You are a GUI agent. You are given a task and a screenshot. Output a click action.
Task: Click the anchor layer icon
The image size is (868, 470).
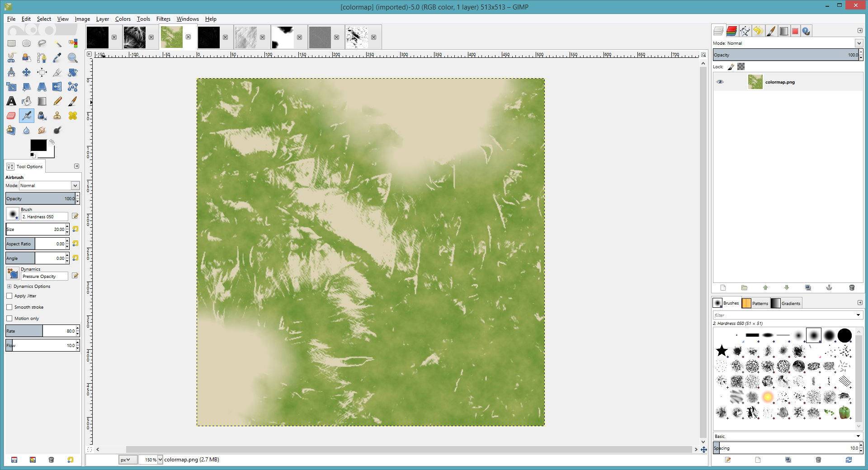click(829, 287)
